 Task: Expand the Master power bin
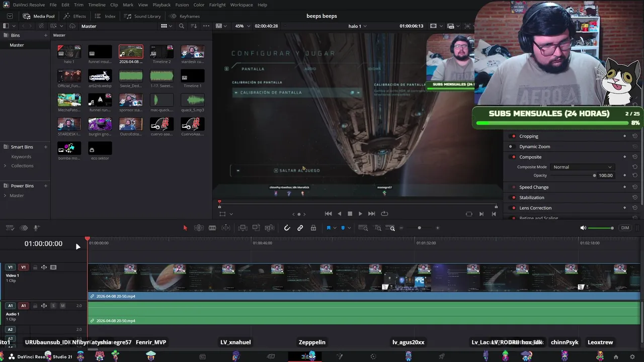pyautogui.click(x=5, y=196)
